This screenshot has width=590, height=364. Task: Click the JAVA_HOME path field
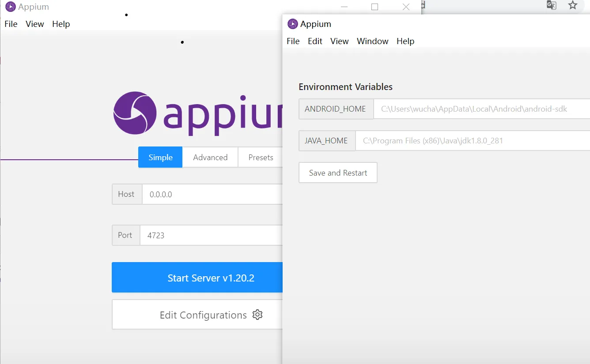point(473,141)
